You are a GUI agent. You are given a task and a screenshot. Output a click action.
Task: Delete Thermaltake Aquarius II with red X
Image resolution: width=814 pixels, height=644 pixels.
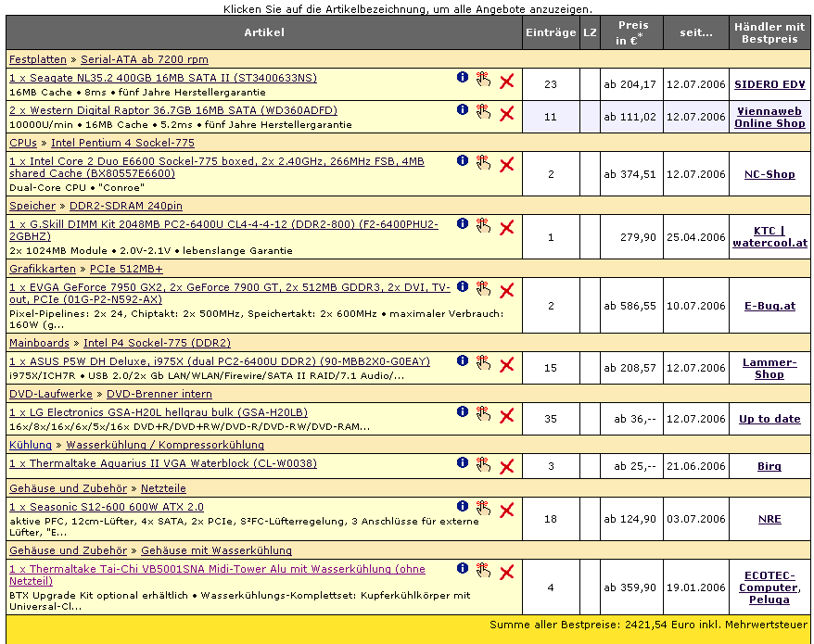pyautogui.click(x=507, y=466)
